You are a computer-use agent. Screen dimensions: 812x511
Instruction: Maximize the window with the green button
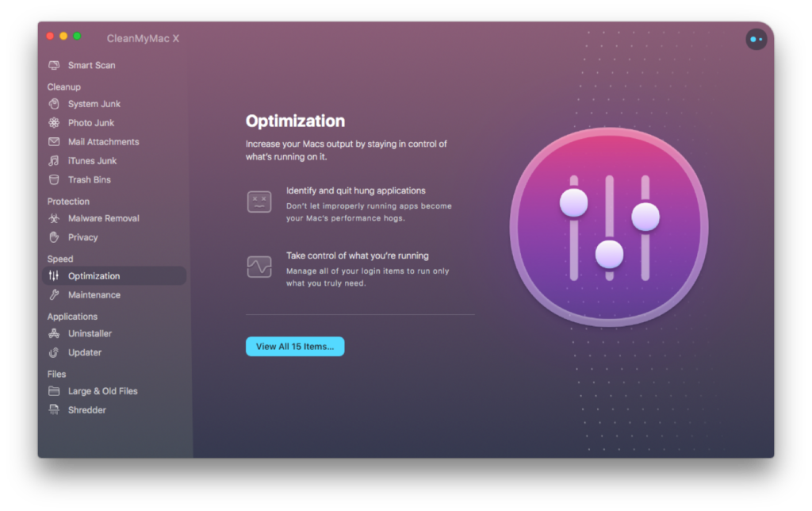tap(77, 36)
